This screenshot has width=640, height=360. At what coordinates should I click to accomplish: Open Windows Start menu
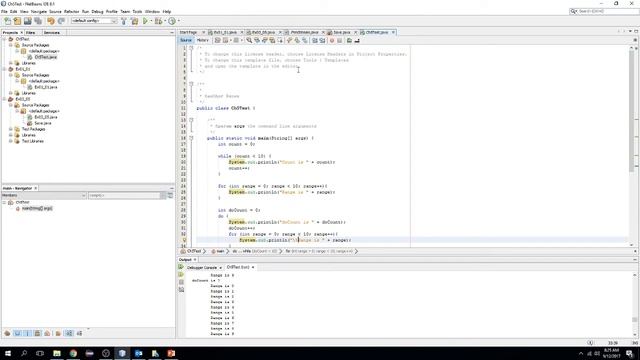click(8, 353)
